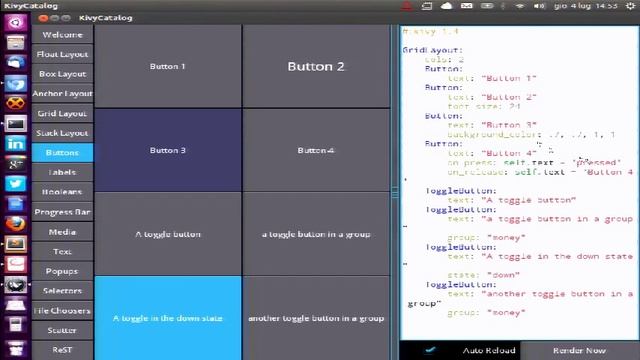Image resolution: width=640 pixels, height=360 pixels.
Task: Open the Stack Layout example
Action: pos(62,133)
